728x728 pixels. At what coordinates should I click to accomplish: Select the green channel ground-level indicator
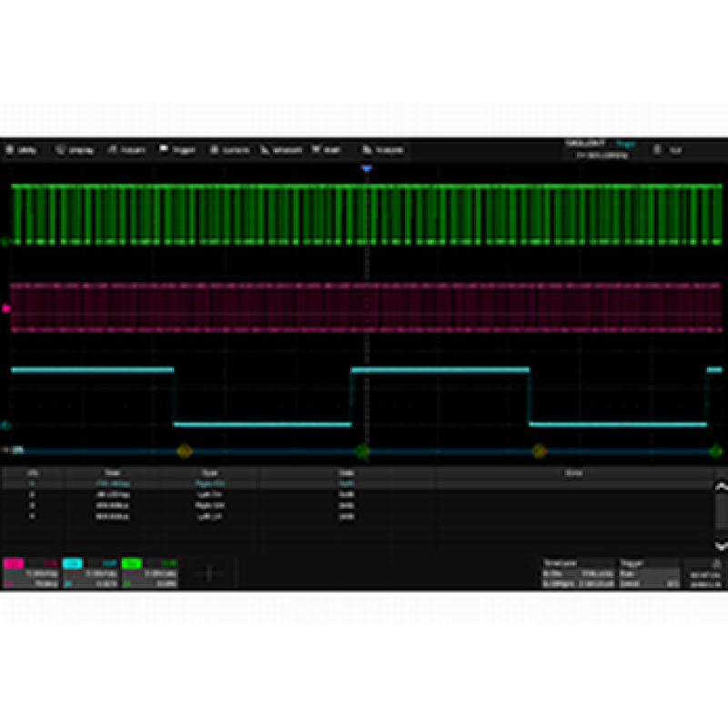[x=5, y=243]
